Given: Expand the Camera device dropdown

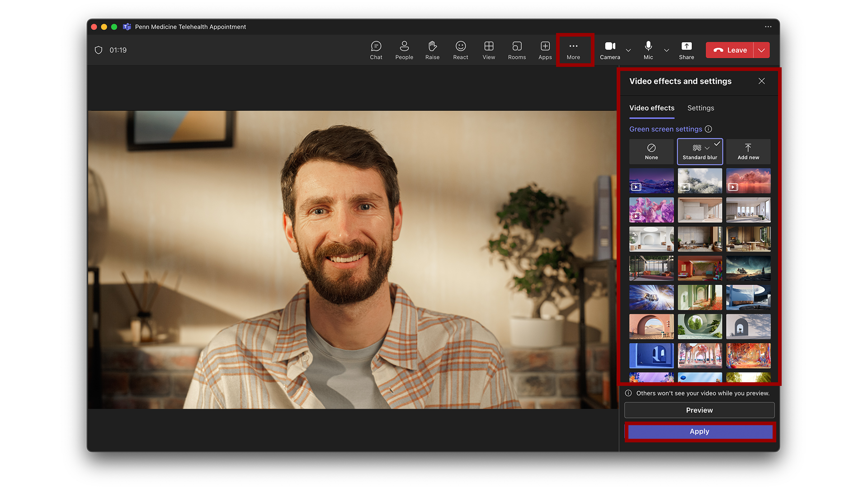Looking at the screenshot, I should [x=628, y=51].
